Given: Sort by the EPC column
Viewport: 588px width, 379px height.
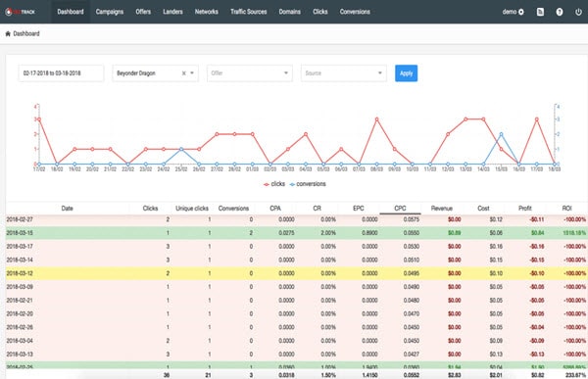Looking at the screenshot, I should (x=359, y=209).
